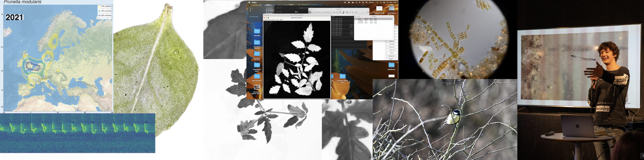Click the Area column header in Results

(x=359, y=19)
